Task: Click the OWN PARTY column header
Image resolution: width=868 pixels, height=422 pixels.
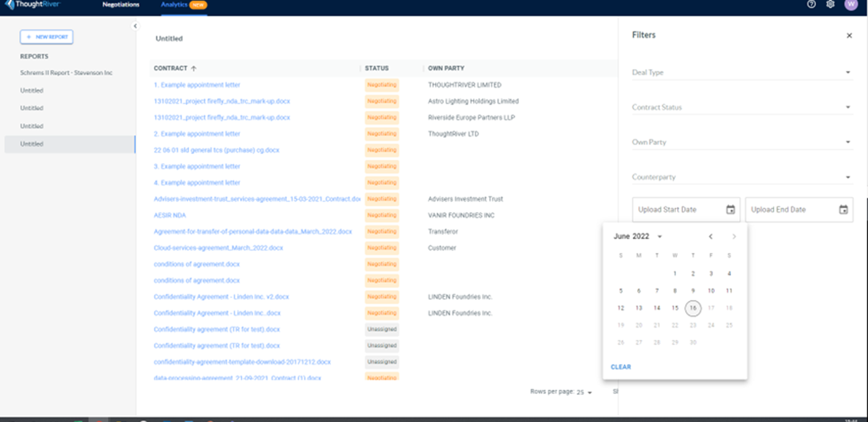Action: 446,68
